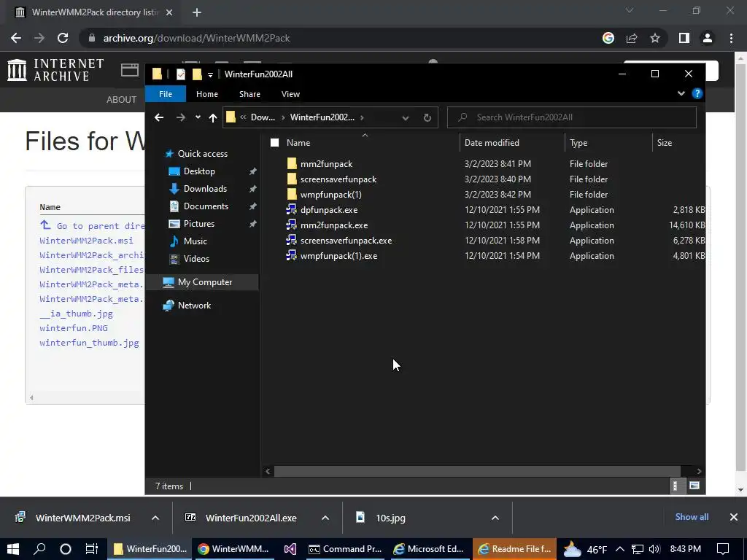Select Network in navigation pane
The image size is (747, 560).
pyautogui.click(x=194, y=306)
